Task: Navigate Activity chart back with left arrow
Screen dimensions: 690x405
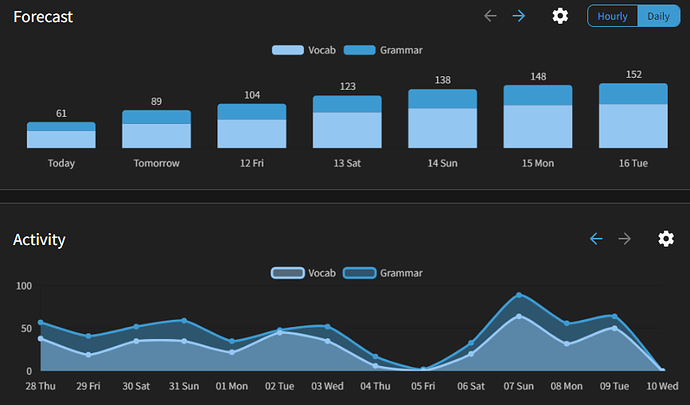Action: pyautogui.click(x=596, y=239)
